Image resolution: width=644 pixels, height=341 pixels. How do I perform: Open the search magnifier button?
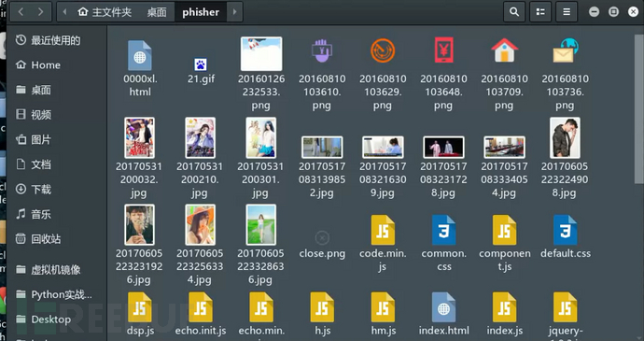(514, 12)
